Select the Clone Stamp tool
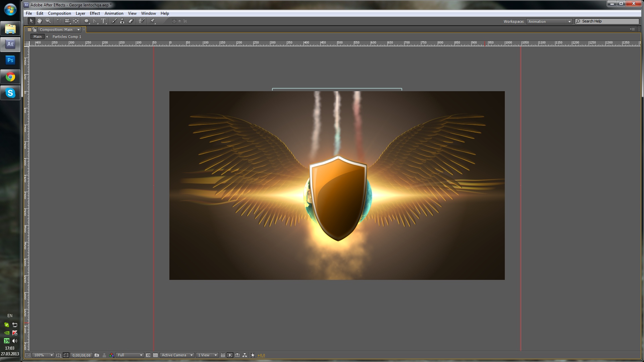Screen dimensions: 644x362 pos(122,21)
